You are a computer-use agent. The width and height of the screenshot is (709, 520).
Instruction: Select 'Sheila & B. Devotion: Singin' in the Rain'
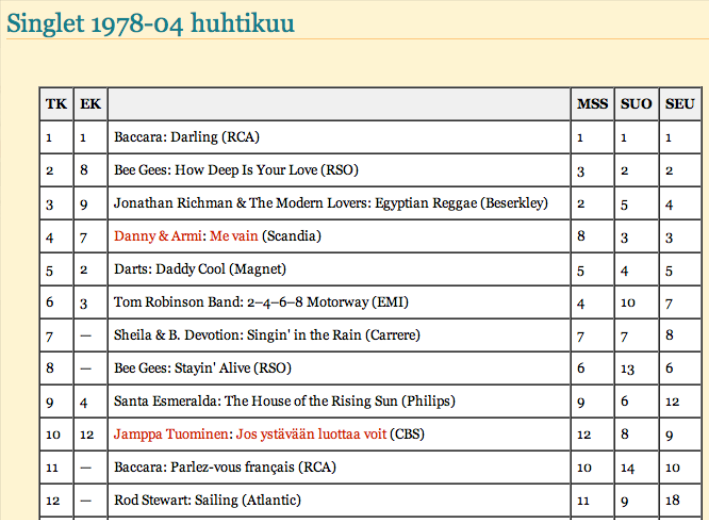pos(267,335)
